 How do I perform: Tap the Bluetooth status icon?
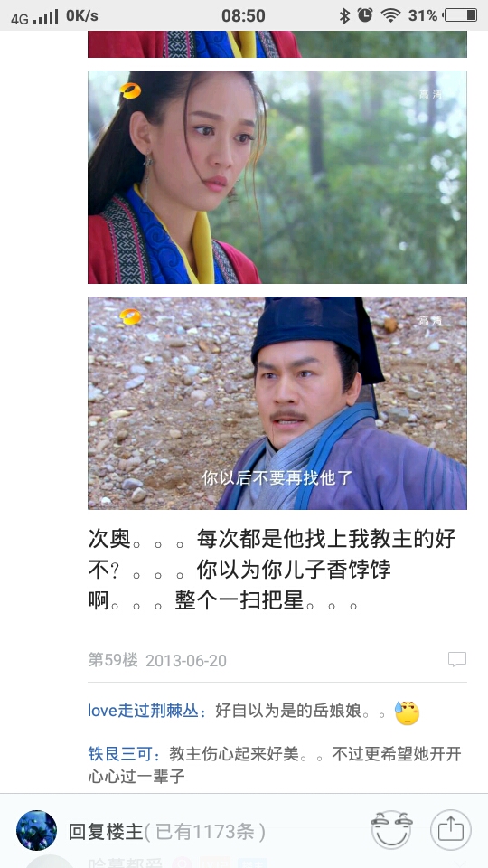[x=344, y=15]
